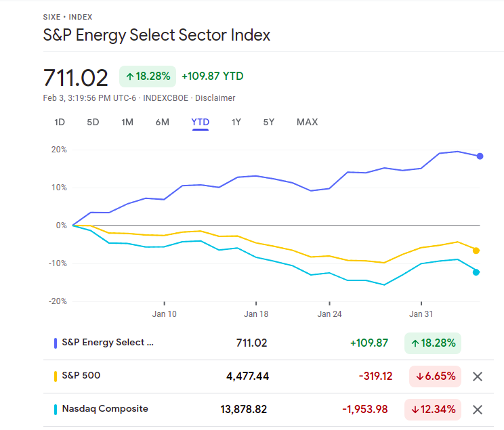This screenshot has width=504, height=430.
Task: Click the green 18.28% up-arrow badge near price
Action: click(148, 77)
